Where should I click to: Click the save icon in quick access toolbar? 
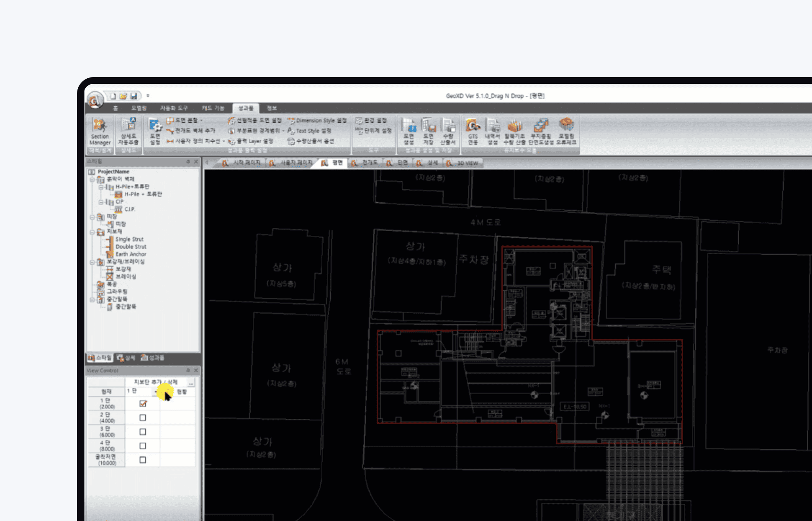tap(134, 96)
